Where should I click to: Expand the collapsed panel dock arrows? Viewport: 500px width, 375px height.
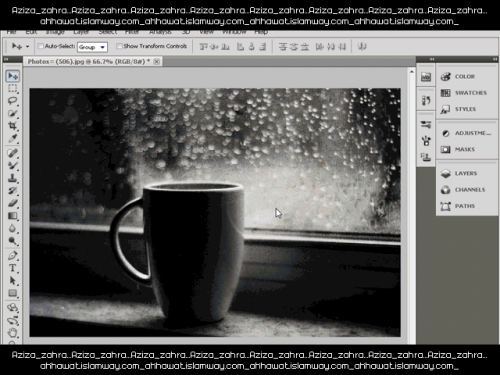(x=432, y=59)
